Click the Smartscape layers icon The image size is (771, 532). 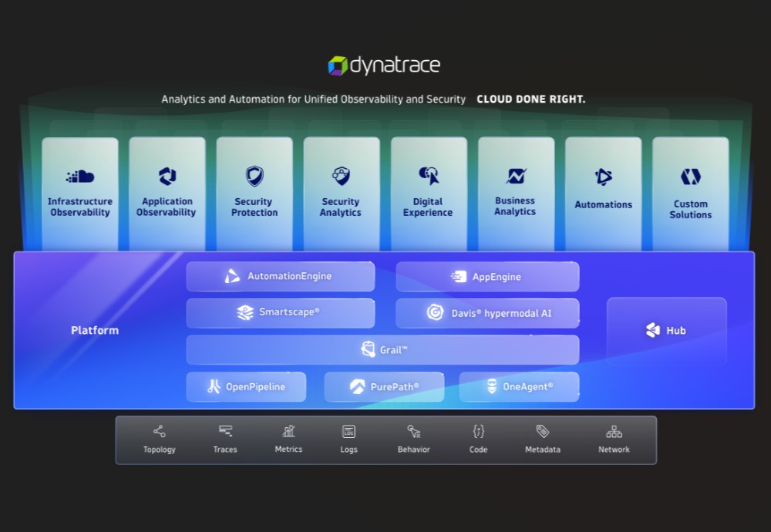pyautogui.click(x=245, y=313)
